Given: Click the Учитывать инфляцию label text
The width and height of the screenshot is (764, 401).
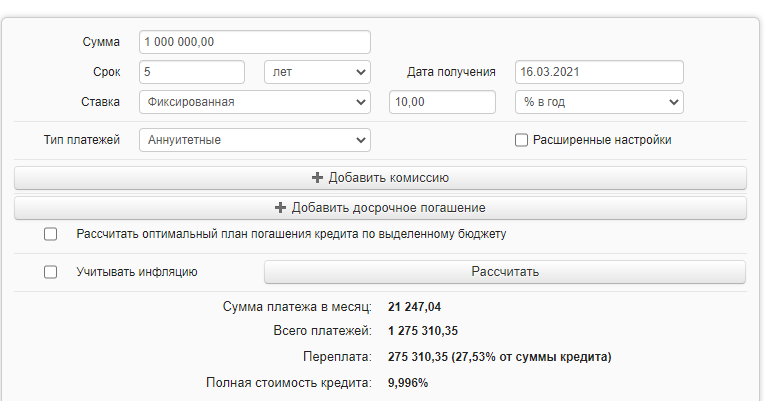Looking at the screenshot, I should pos(137,271).
